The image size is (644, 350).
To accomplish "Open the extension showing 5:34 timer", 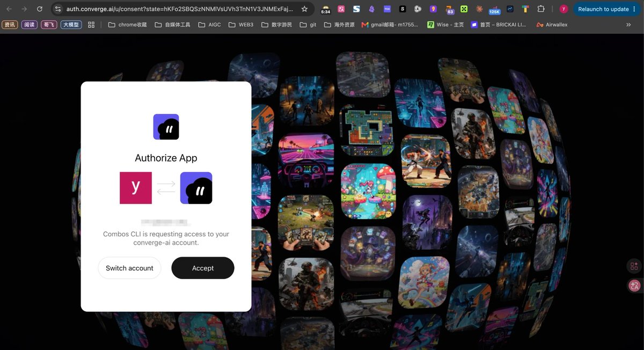I will coord(326,9).
